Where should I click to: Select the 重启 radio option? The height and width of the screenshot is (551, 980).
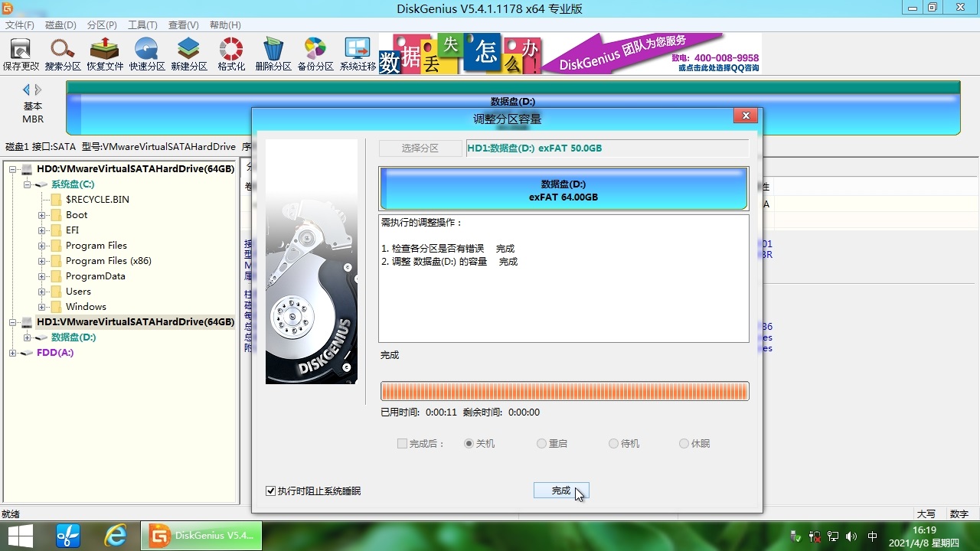tap(541, 443)
